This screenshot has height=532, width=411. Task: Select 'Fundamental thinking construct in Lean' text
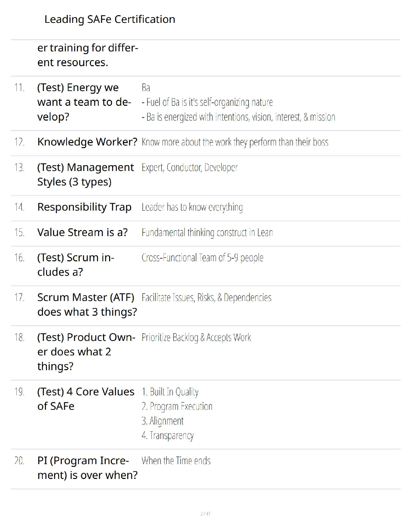(x=207, y=232)
